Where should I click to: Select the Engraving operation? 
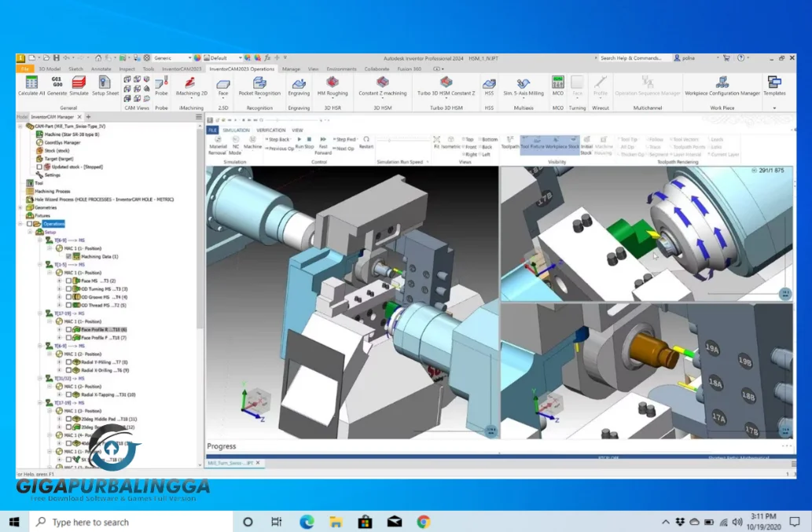[299, 86]
